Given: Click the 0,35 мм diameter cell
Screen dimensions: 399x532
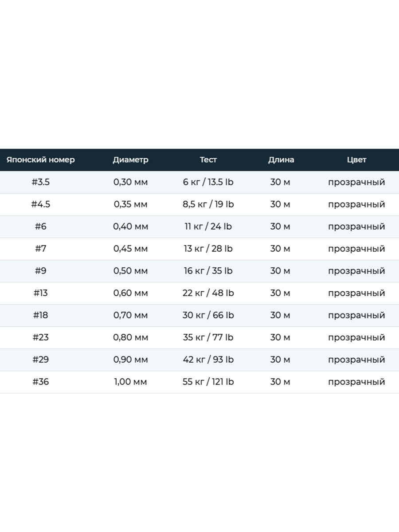Looking at the screenshot, I should (130, 204).
